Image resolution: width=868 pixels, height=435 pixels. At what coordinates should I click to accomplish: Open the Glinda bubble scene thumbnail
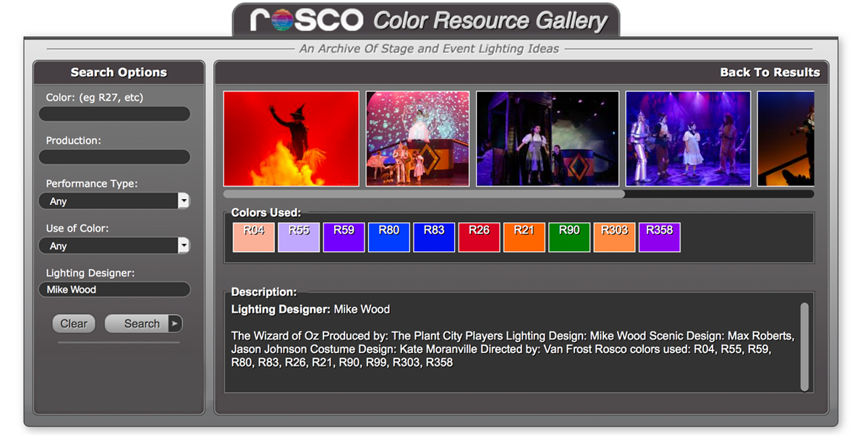pos(417,138)
